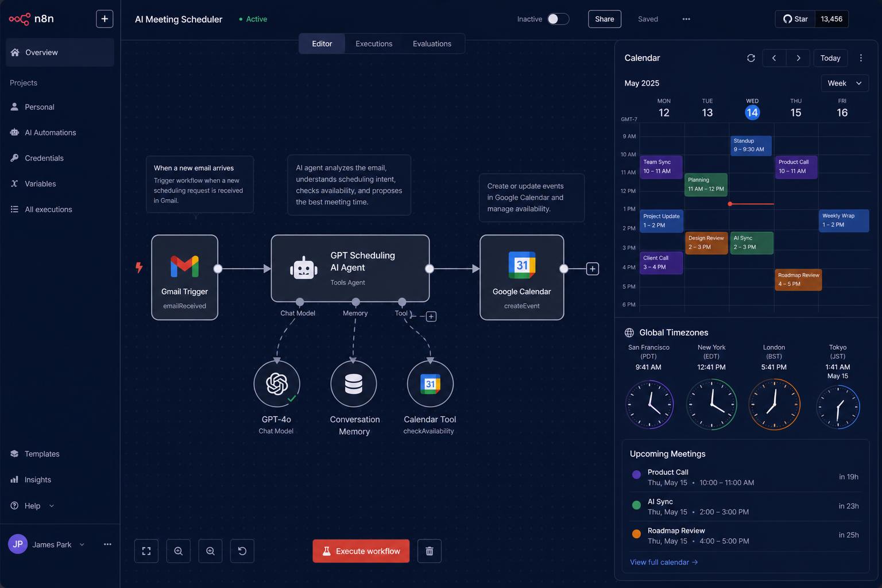Open user options ellipsis next to James Park
The image size is (882, 588).
[x=107, y=544]
